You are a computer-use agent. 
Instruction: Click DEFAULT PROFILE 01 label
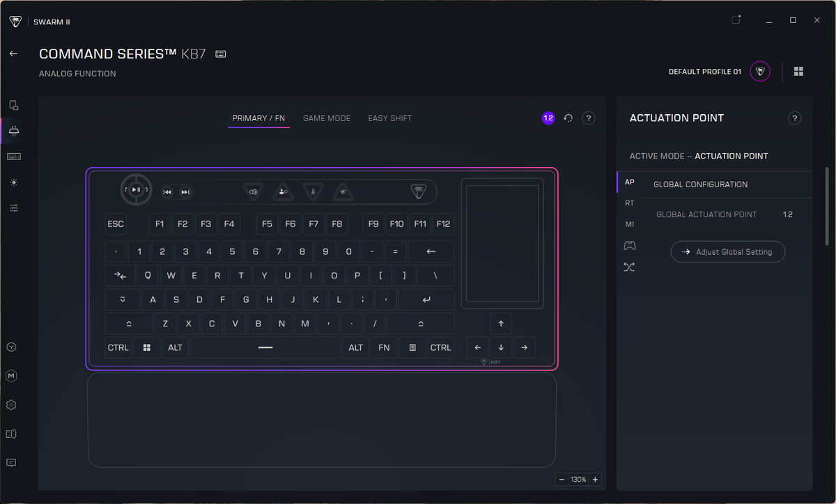[x=705, y=72]
